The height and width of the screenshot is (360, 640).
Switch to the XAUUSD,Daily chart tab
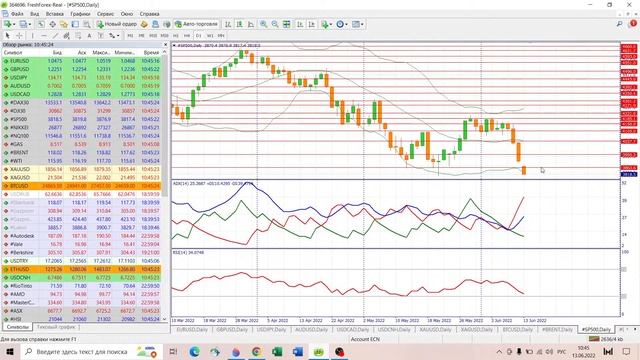click(x=436, y=329)
